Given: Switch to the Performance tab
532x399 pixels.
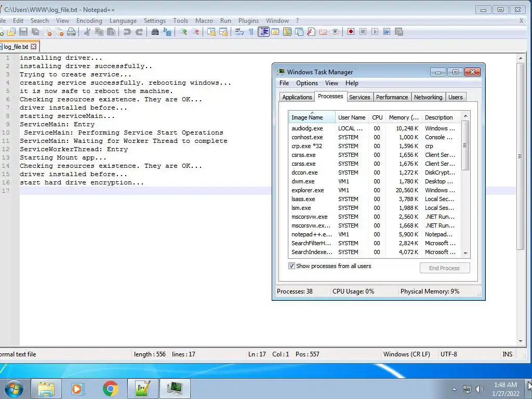Looking at the screenshot, I should (x=392, y=97).
